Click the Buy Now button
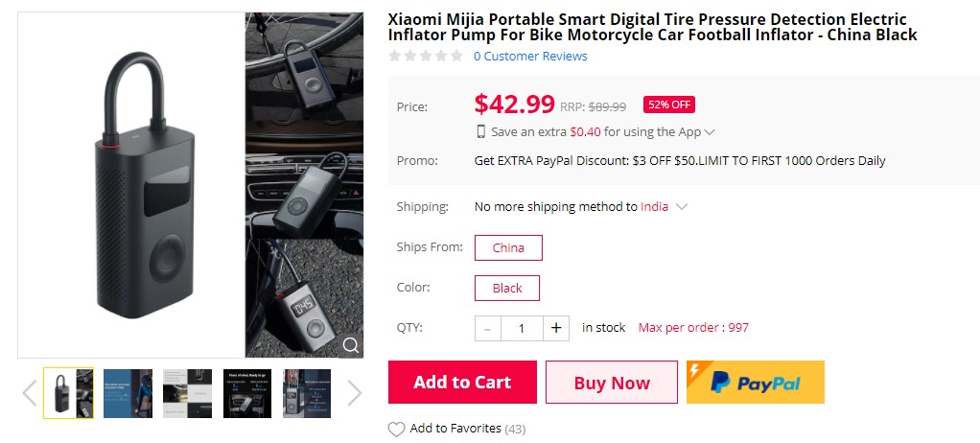980x443 pixels. (x=612, y=383)
